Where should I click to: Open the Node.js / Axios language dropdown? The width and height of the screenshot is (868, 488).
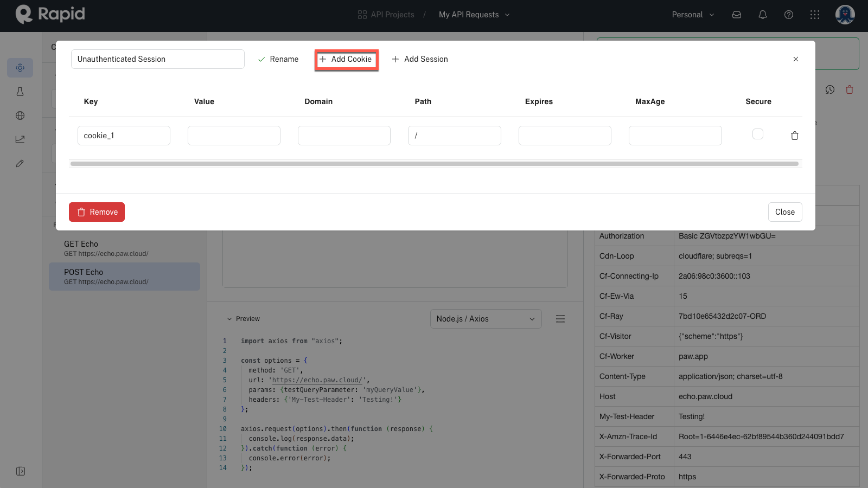point(486,319)
